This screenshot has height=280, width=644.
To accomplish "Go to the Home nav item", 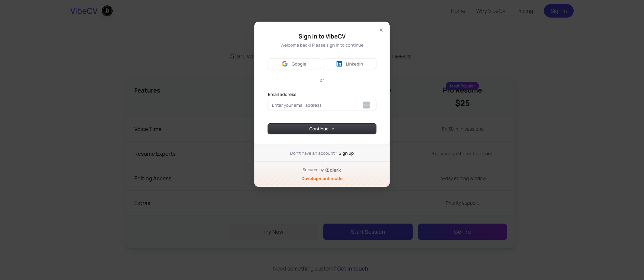I will point(458,11).
